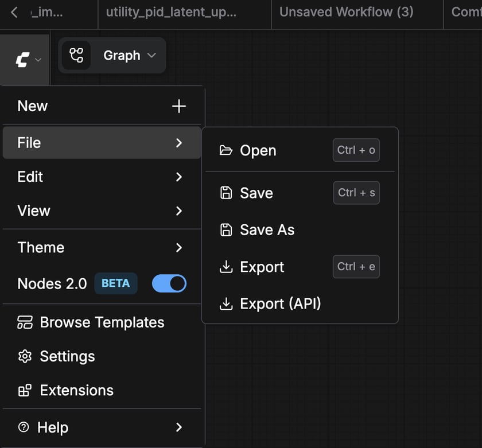Open the Theme menu entry

tap(102, 247)
